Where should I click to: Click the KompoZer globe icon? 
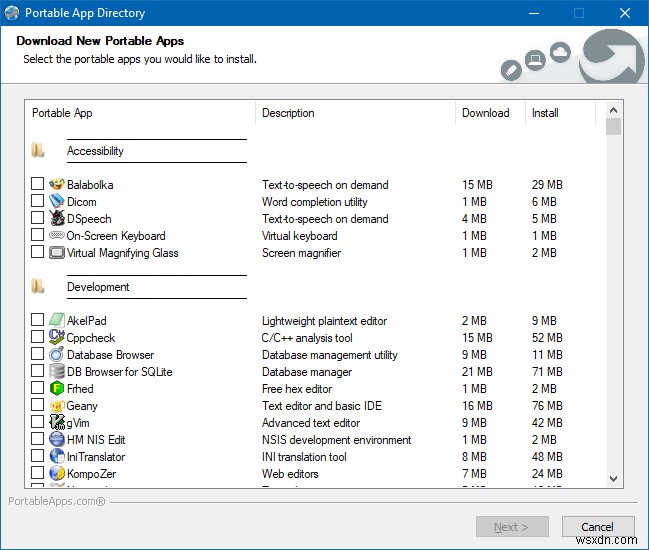(57, 474)
